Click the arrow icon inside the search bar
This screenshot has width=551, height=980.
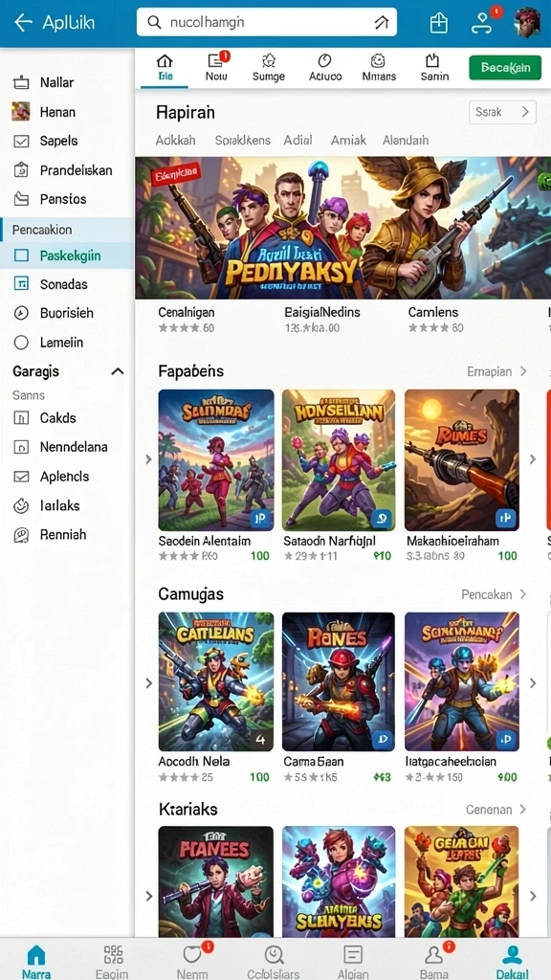(381, 23)
